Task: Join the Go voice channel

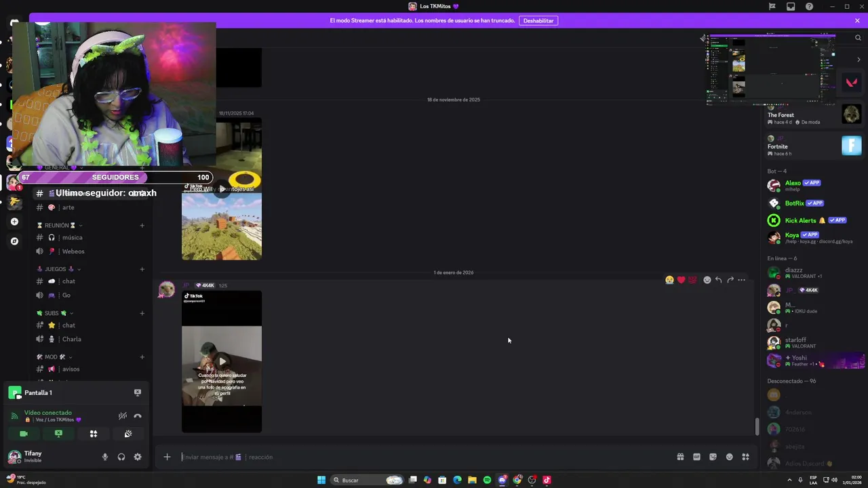Action: (x=90, y=296)
